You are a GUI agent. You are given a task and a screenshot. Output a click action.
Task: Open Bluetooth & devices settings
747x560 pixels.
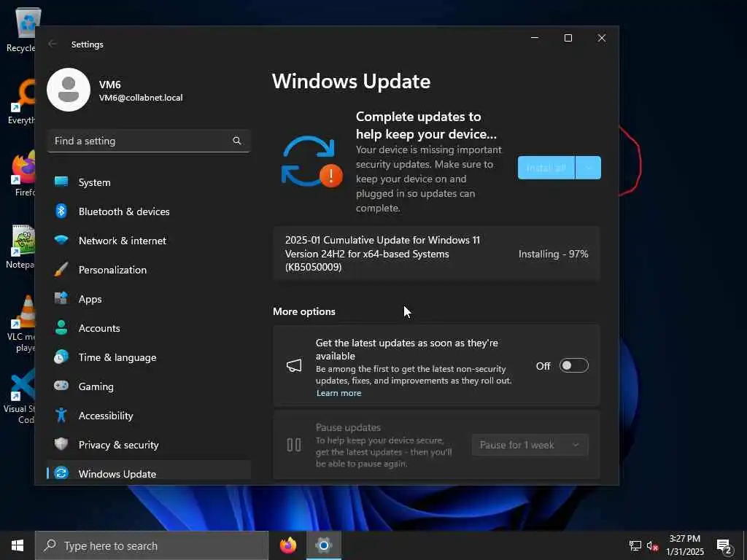(x=149, y=211)
